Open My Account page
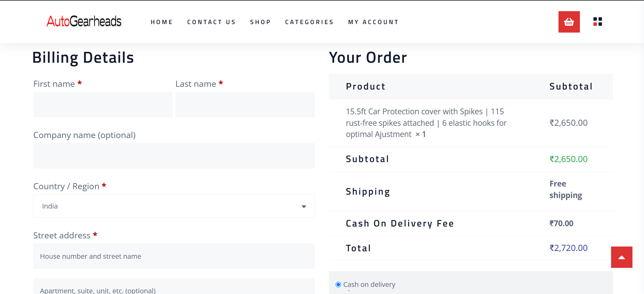This screenshot has width=644, height=294. (373, 22)
